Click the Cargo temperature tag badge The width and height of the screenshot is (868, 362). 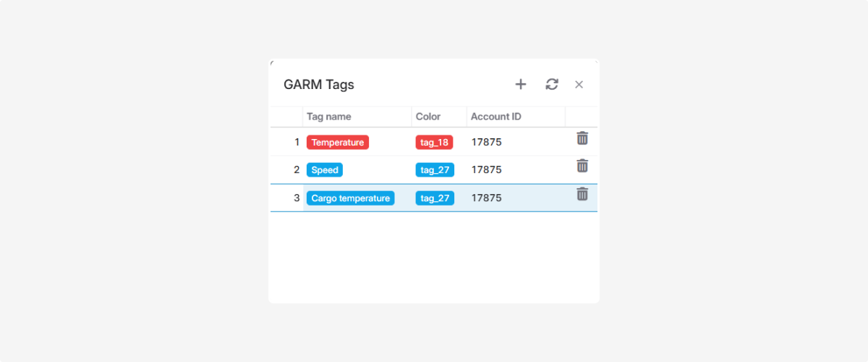[351, 198]
